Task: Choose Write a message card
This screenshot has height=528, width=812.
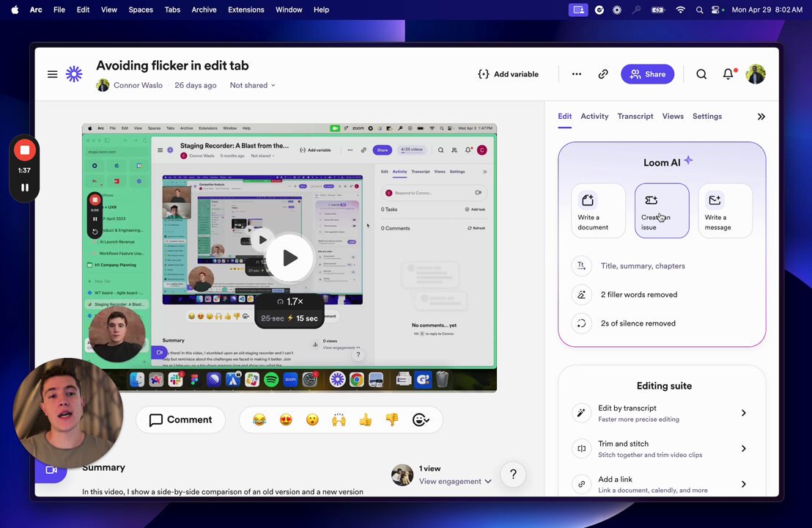Action: coord(725,211)
